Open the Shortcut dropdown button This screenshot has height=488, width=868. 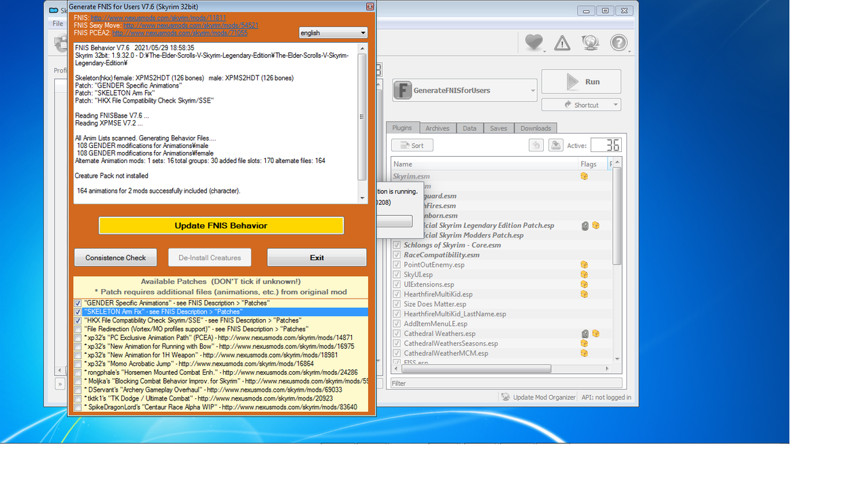pyautogui.click(x=581, y=105)
